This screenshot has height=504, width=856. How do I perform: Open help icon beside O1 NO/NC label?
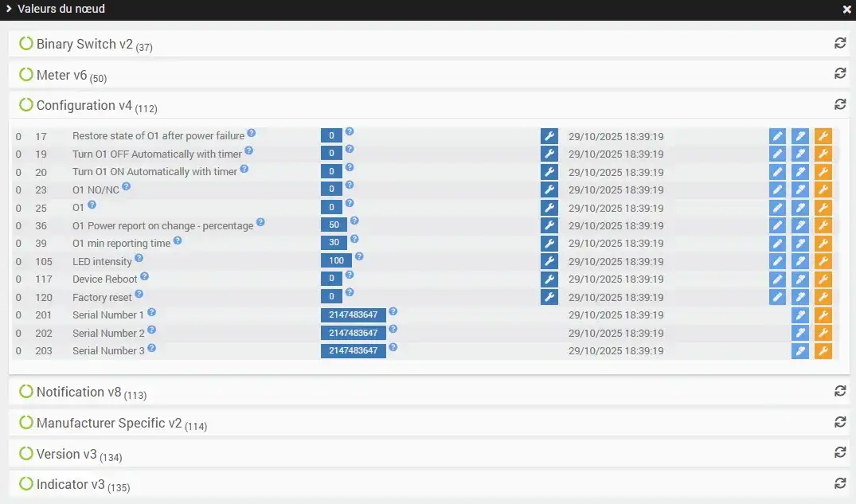tap(127, 187)
